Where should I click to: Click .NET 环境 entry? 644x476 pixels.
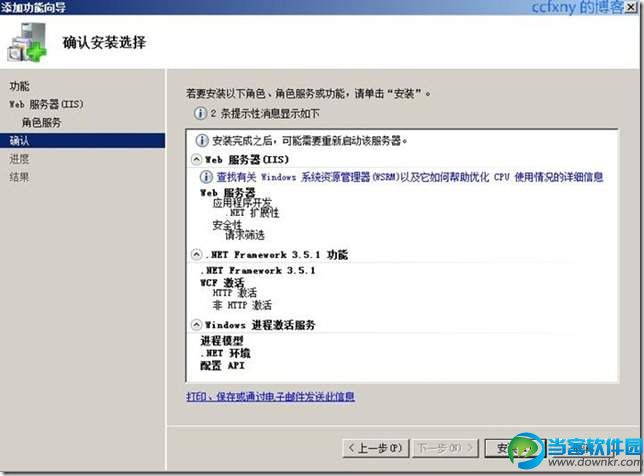coord(225,353)
